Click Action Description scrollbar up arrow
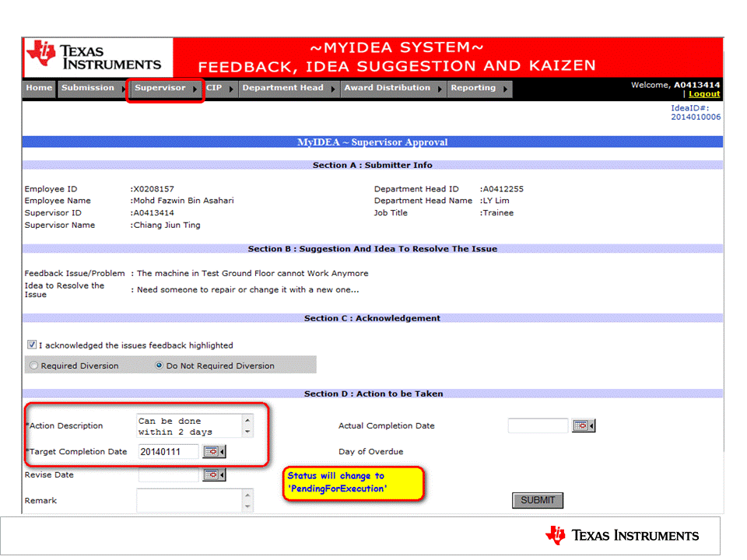The width and height of the screenshot is (747, 560). [247, 420]
